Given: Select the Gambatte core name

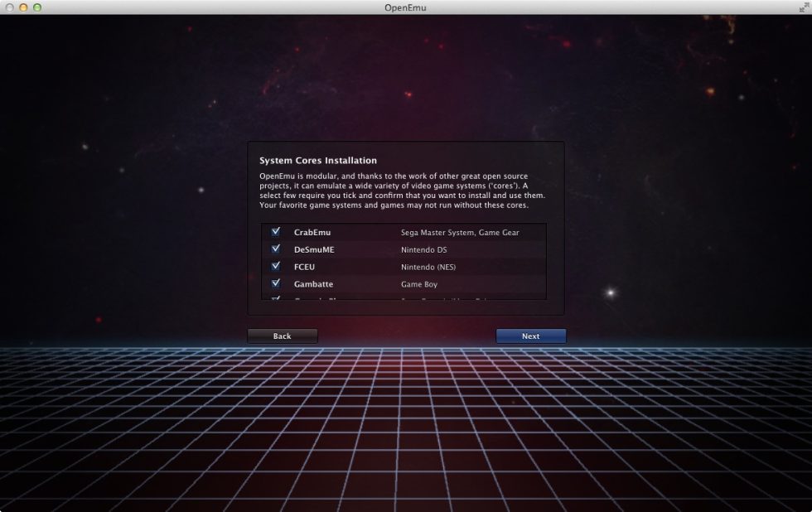Looking at the screenshot, I should click(x=313, y=284).
